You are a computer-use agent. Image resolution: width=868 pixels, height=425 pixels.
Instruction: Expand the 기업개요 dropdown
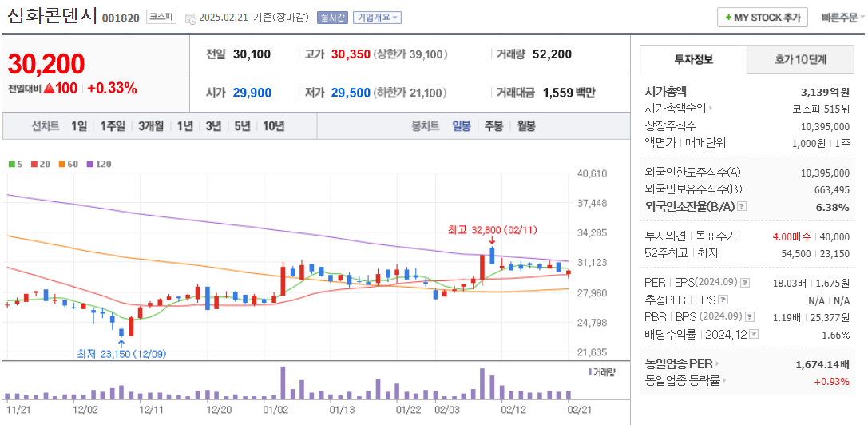click(377, 18)
